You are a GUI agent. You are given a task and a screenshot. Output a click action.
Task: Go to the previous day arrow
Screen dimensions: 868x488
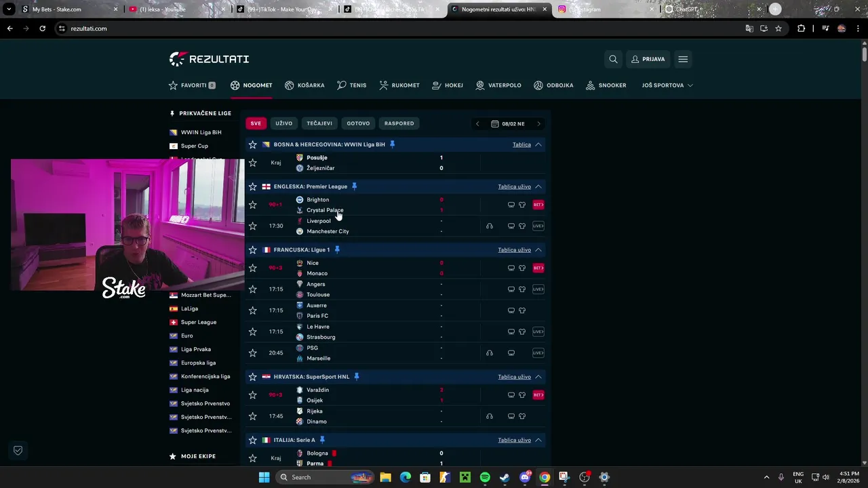477,124
